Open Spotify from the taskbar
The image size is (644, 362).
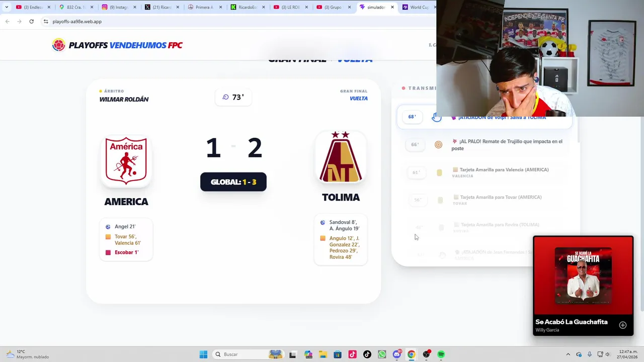click(441, 354)
